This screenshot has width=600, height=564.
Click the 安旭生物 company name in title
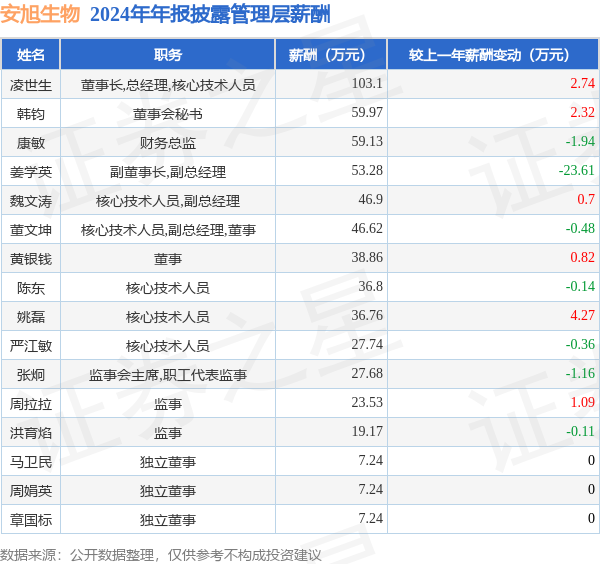(40, 15)
